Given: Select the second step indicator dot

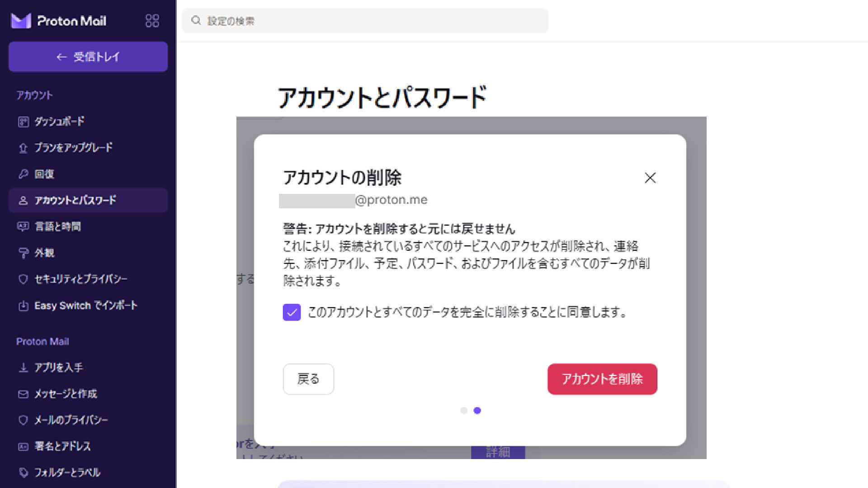Looking at the screenshot, I should (x=477, y=410).
